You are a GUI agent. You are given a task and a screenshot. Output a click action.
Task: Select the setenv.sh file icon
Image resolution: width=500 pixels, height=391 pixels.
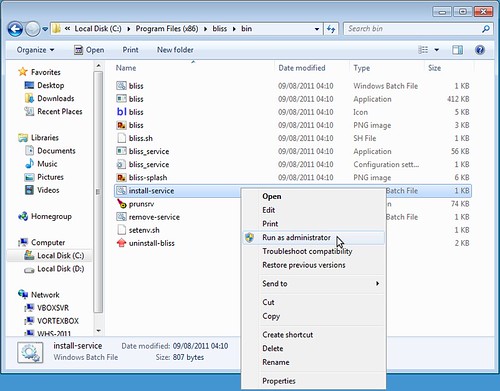point(121,230)
